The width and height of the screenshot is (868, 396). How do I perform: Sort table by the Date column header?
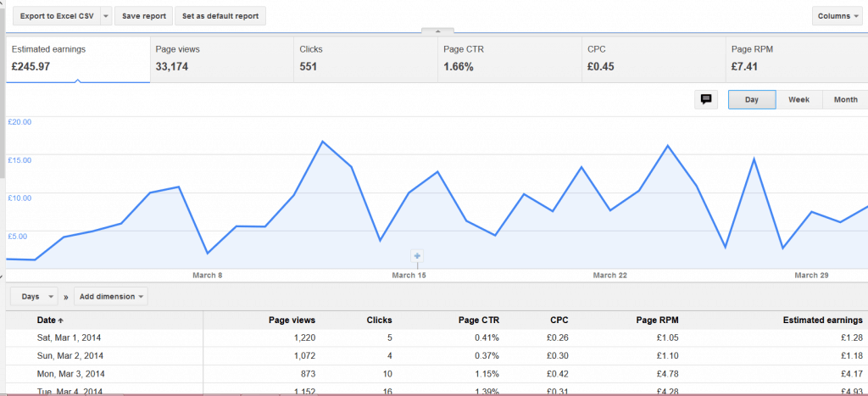point(50,321)
